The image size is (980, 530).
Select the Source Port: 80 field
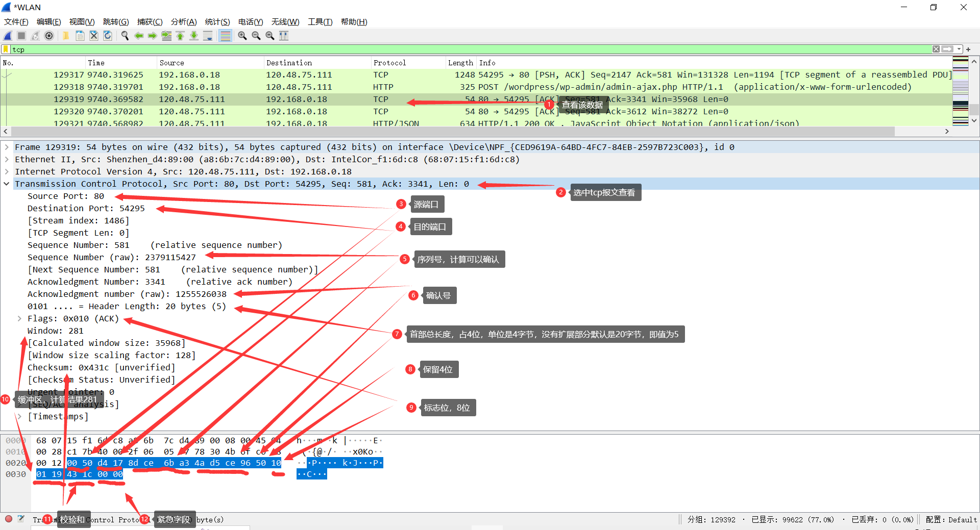click(x=66, y=196)
